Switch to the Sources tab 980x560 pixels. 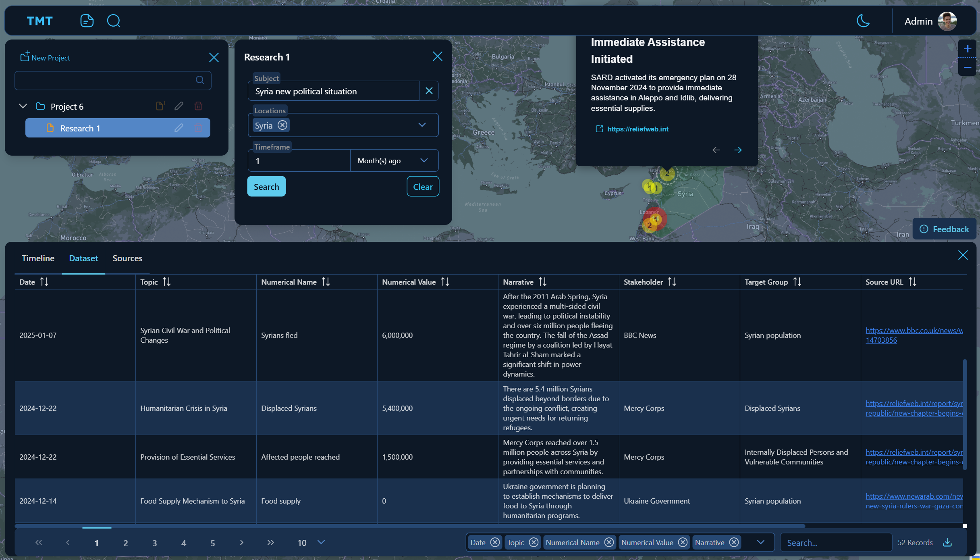(x=127, y=258)
